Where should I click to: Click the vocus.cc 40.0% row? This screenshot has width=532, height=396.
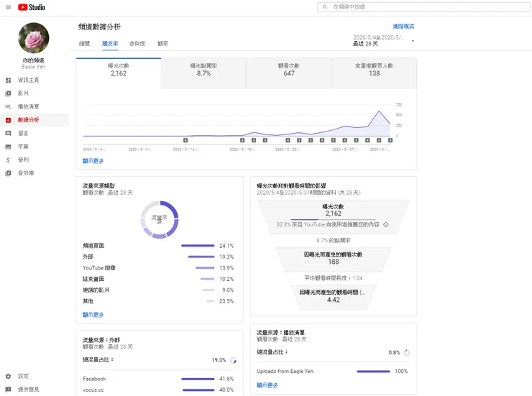[158, 390]
